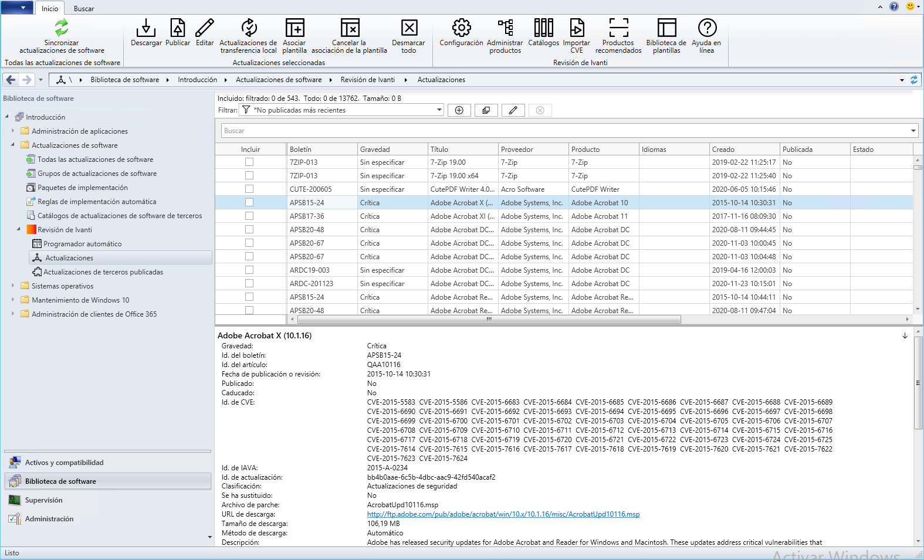
Task: Click the Sincronizar actualizaciones de software icon
Action: click(62, 28)
